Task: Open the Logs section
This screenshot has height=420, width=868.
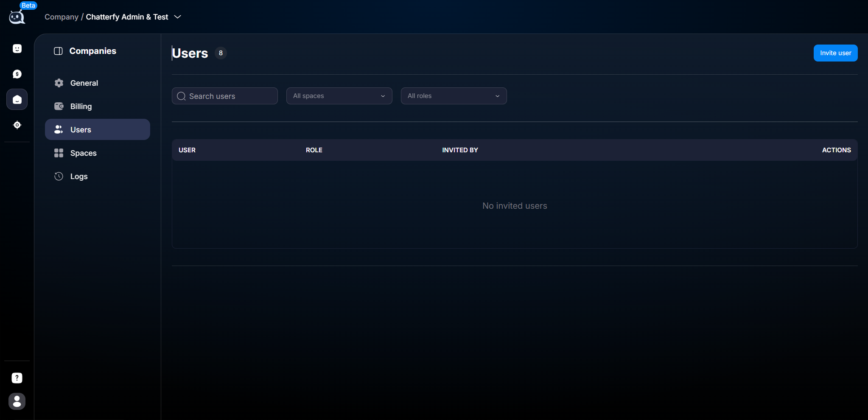Action: click(x=98, y=176)
